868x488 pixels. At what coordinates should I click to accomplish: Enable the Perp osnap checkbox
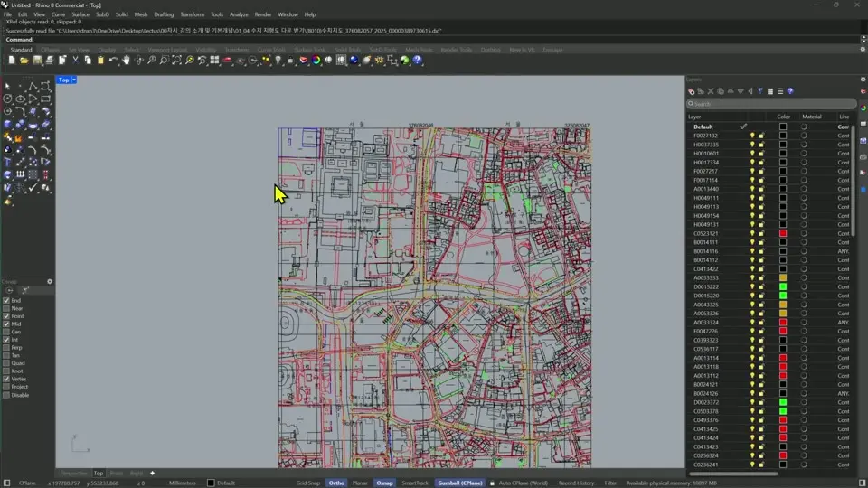(x=6, y=347)
